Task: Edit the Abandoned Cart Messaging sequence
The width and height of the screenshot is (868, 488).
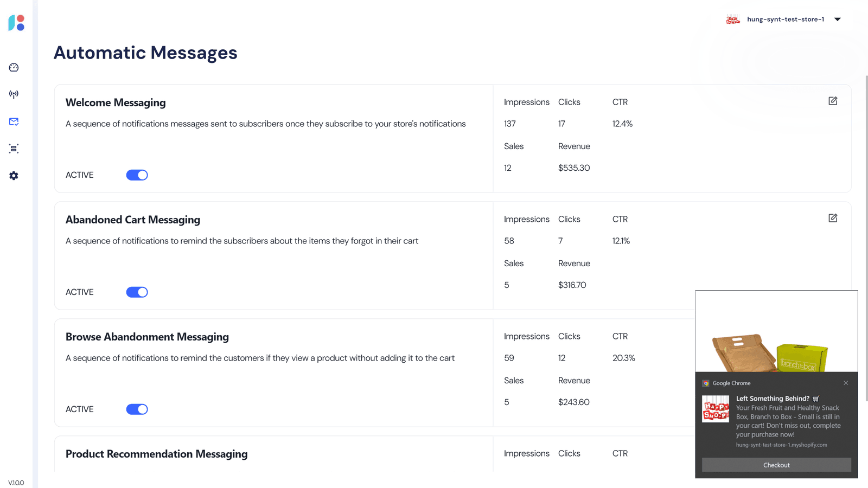Action: [833, 218]
